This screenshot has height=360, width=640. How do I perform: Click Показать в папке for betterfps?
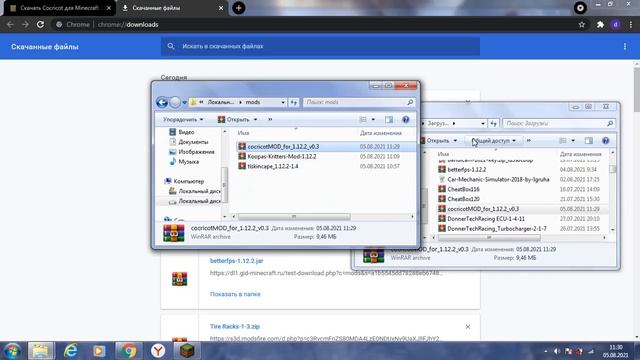235,294
